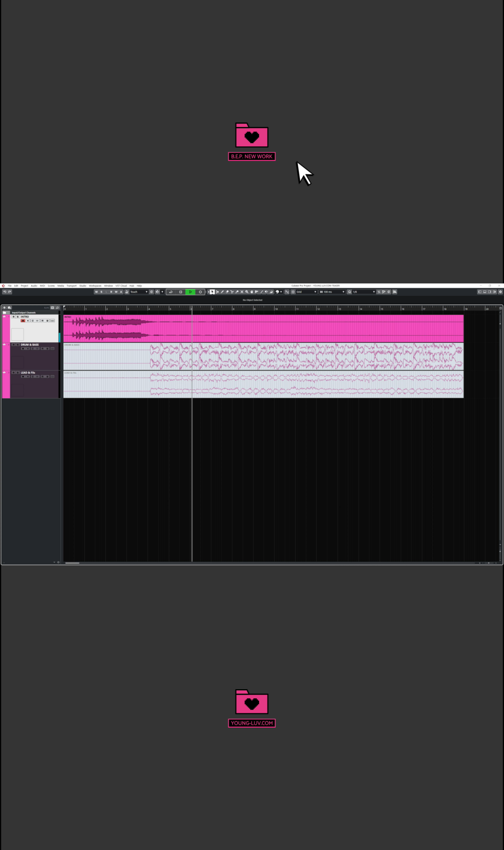
Task: Select the LEAD & FXs audio event
Action: tap(263, 384)
